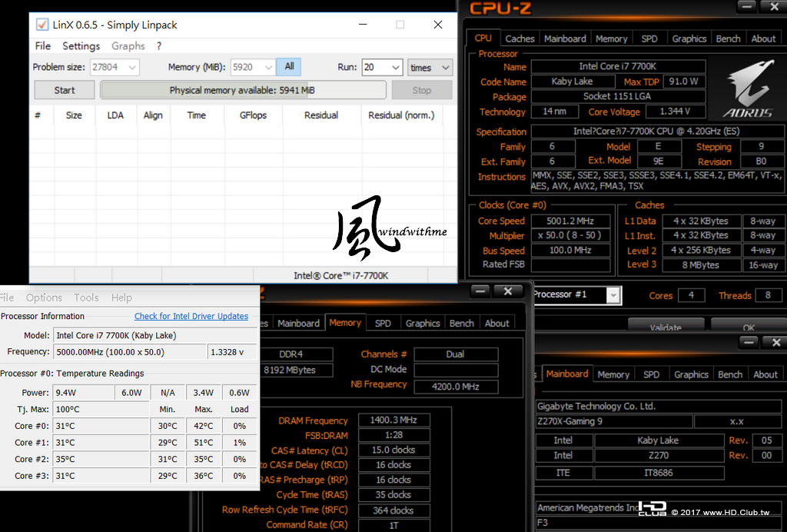Click the Core Speed 5001.2 MHz value
Image resolution: width=787 pixels, height=532 pixels.
[x=570, y=221]
